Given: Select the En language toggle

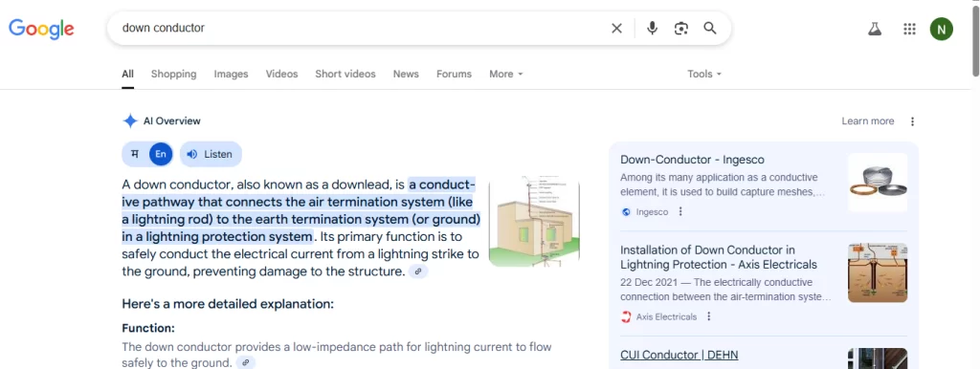Looking at the screenshot, I should [161, 154].
